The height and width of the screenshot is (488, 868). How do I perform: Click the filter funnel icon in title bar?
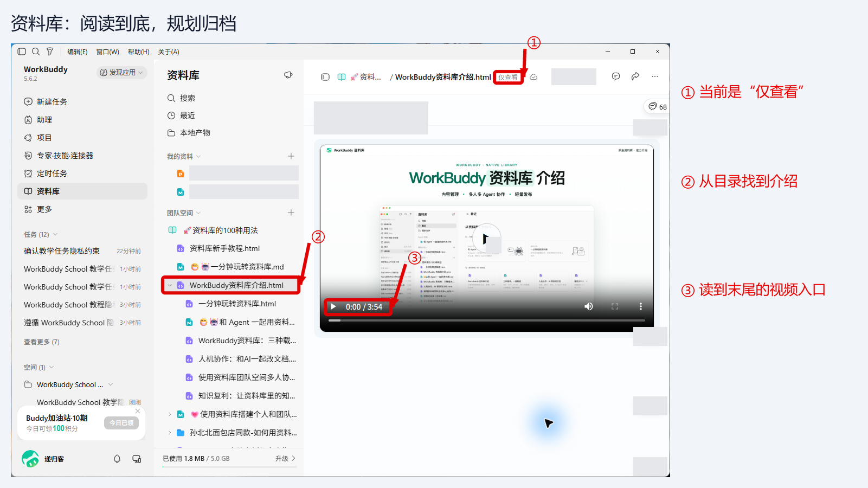click(x=50, y=52)
